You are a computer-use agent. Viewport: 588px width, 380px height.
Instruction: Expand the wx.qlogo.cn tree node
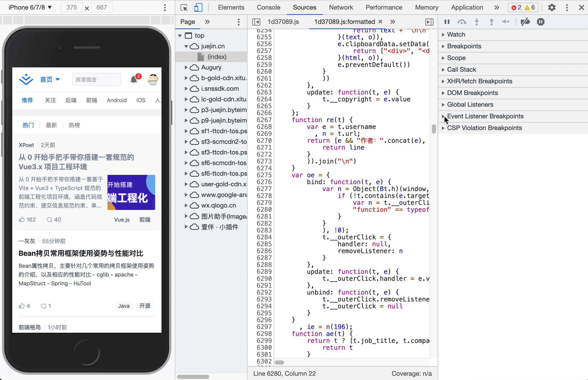[x=186, y=205]
